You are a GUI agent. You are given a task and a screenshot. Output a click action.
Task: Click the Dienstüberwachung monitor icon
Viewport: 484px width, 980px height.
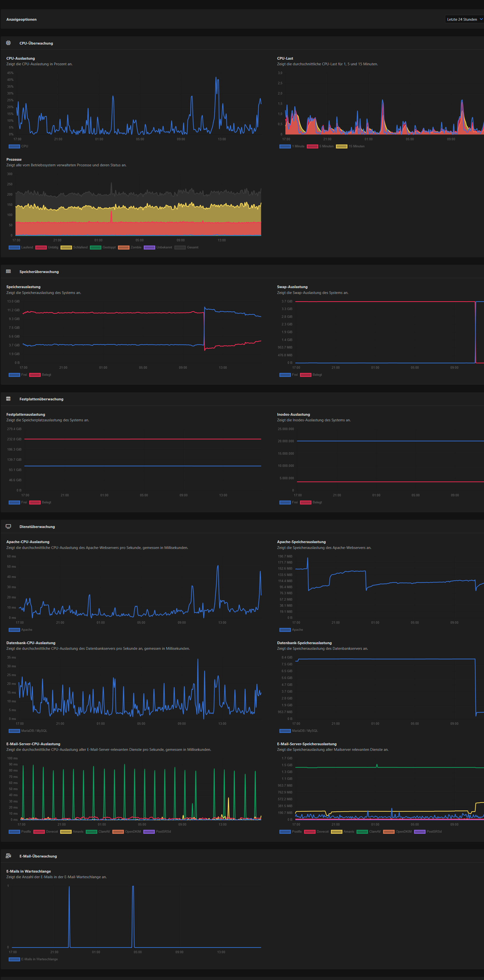[x=8, y=526]
